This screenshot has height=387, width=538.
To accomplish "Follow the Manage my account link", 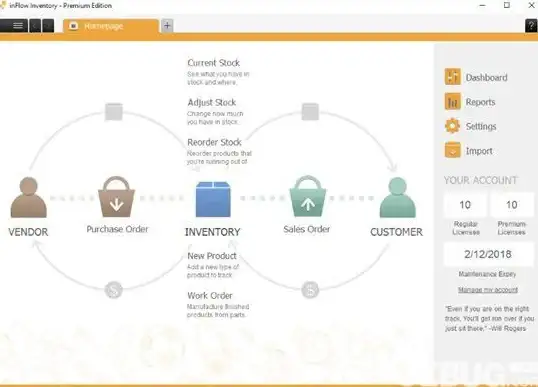I will click(488, 290).
